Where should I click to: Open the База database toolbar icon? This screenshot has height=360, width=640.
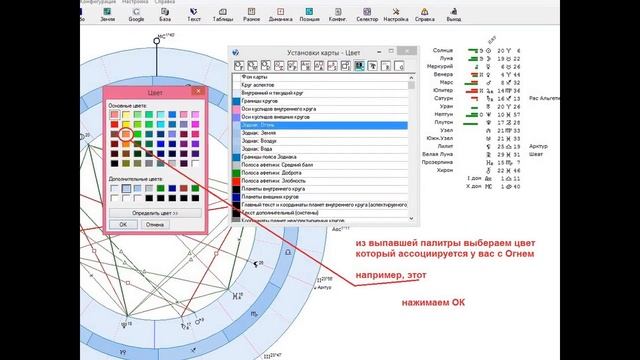tap(165, 14)
